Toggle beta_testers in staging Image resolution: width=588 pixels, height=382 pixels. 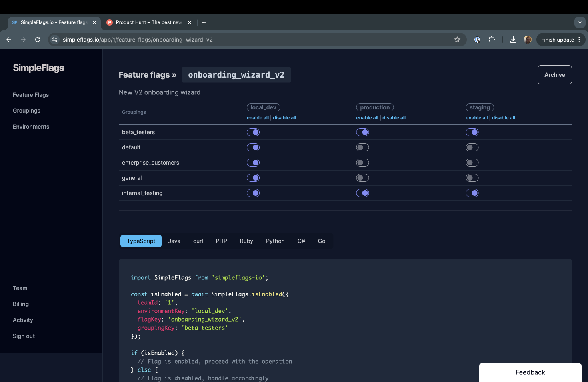[x=472, y=132]
